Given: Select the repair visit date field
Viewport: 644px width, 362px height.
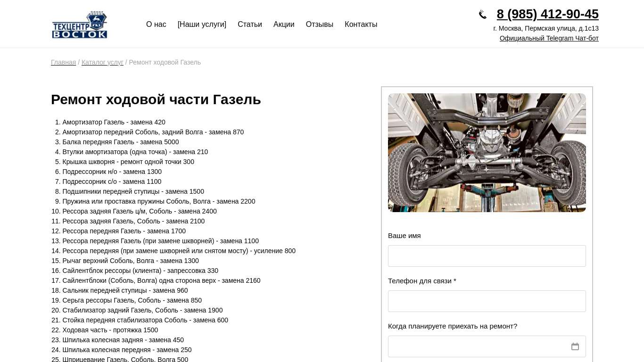Looking at the screenshot, I should point(476,346).
